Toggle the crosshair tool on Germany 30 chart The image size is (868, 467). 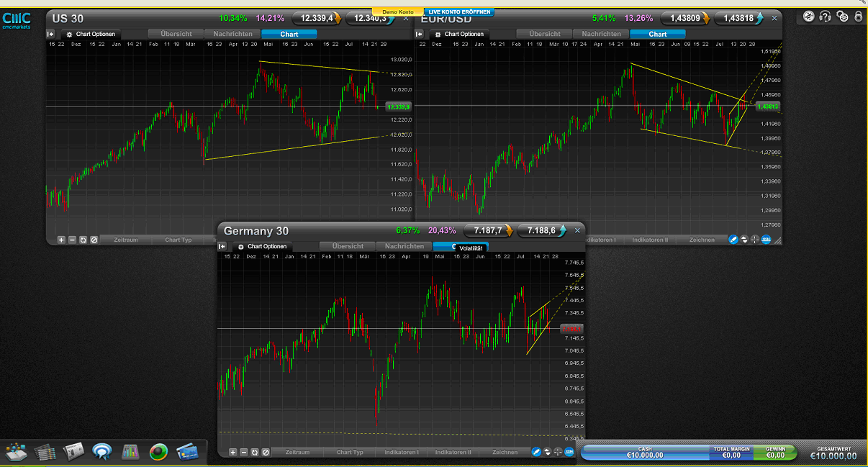[x=558, y=452]
